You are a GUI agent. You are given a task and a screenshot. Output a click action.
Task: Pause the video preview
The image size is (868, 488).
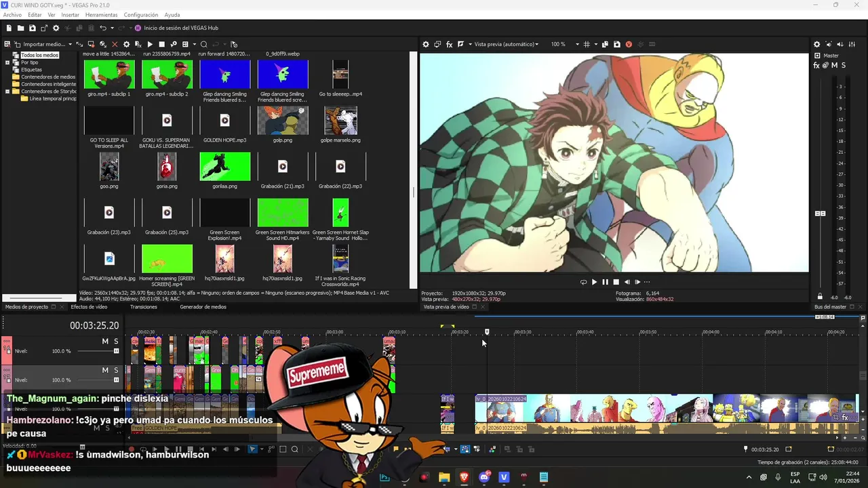(605, 282)
